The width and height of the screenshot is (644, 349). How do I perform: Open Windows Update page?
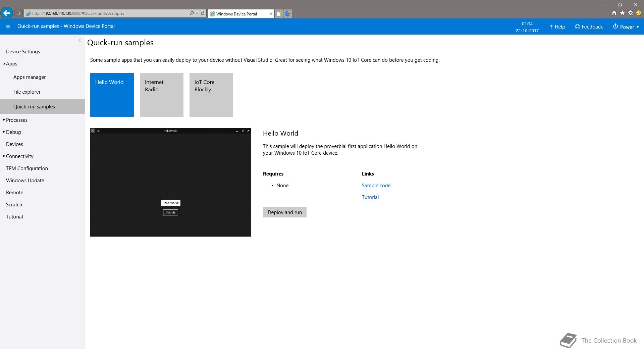(x=25, y=181)
